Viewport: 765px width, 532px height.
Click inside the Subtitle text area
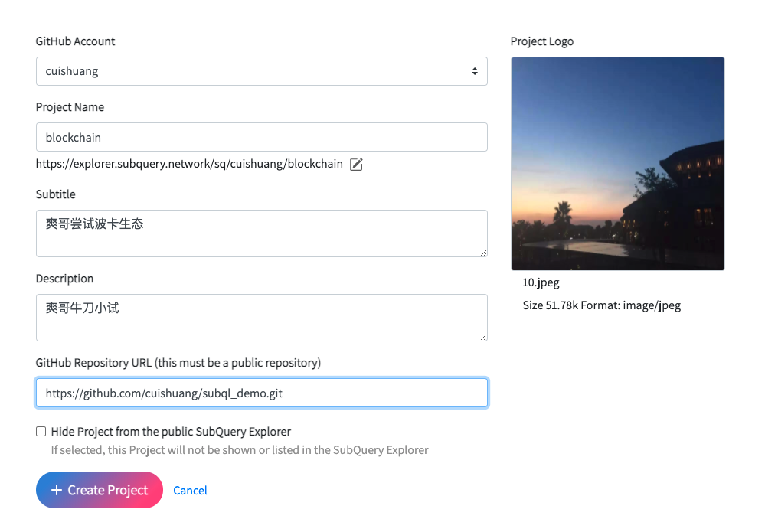261,233
